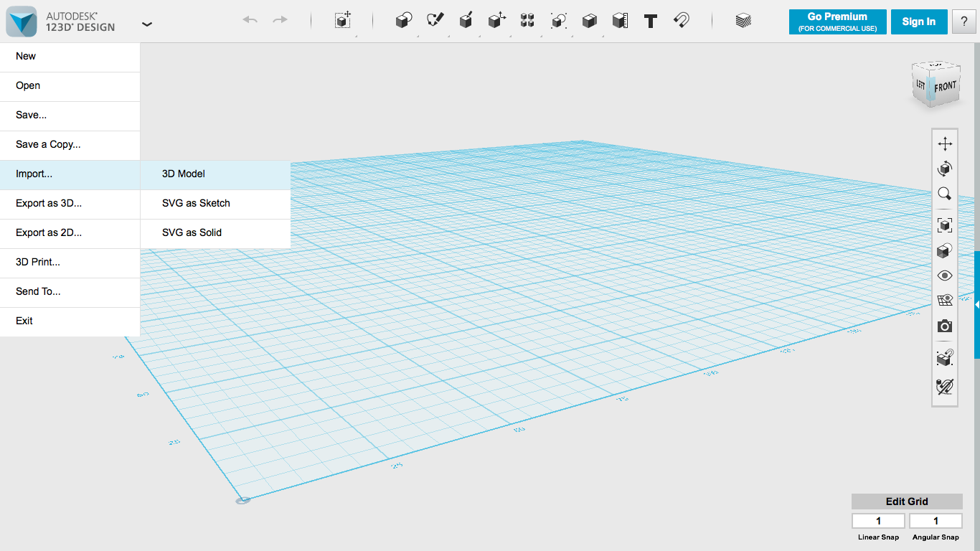980x551 pixels.
Task: Click the Sign In button
Action: click(918, 22)
